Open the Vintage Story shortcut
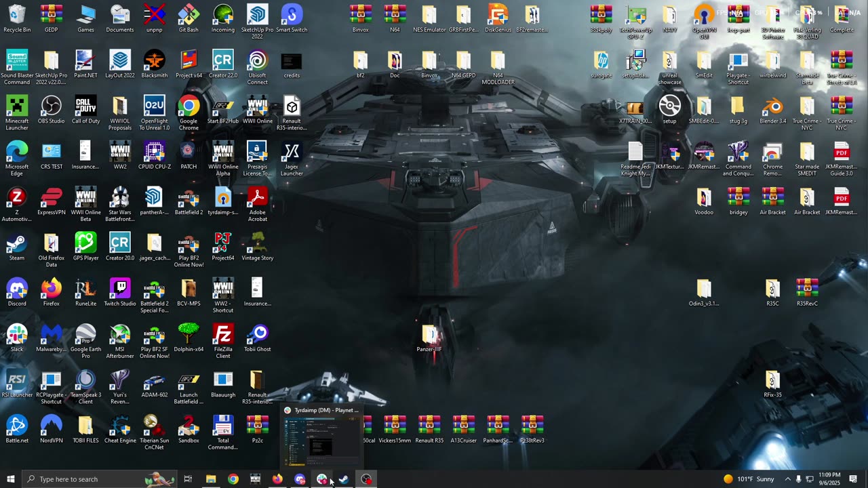Viewport: 868px width, 488px height. point(257,246)
